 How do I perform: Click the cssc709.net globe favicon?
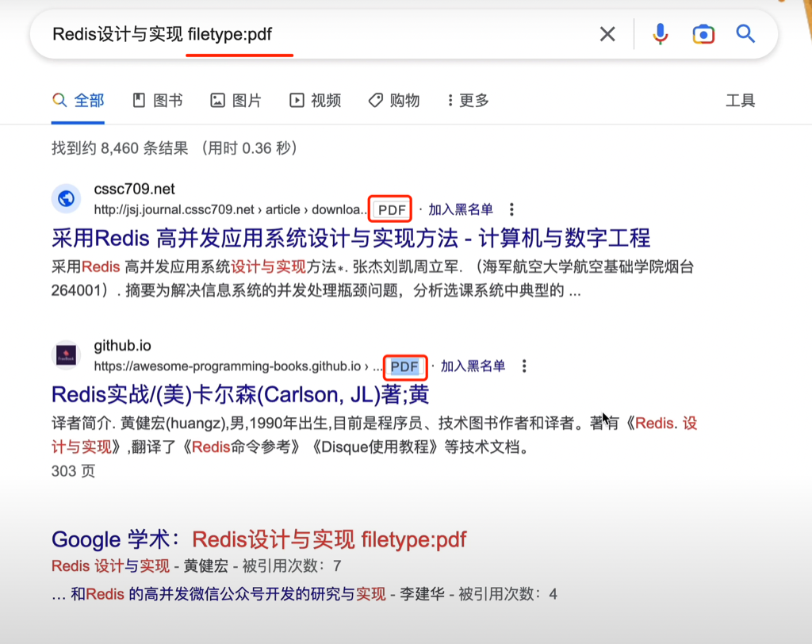67,198
